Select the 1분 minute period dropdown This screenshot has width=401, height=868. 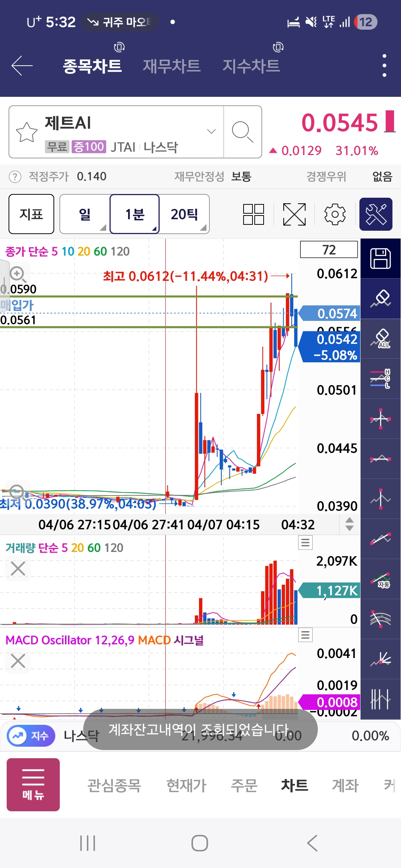coord(134,214)
